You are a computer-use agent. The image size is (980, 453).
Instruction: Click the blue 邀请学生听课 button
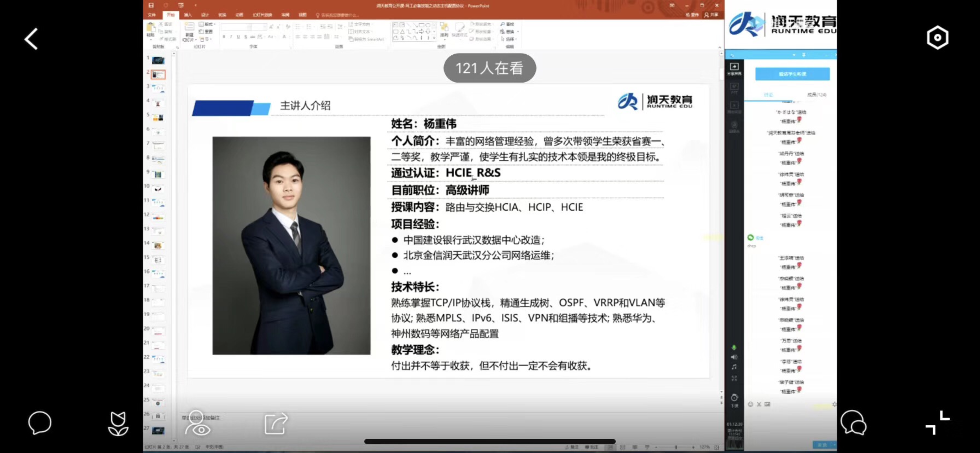792,74
